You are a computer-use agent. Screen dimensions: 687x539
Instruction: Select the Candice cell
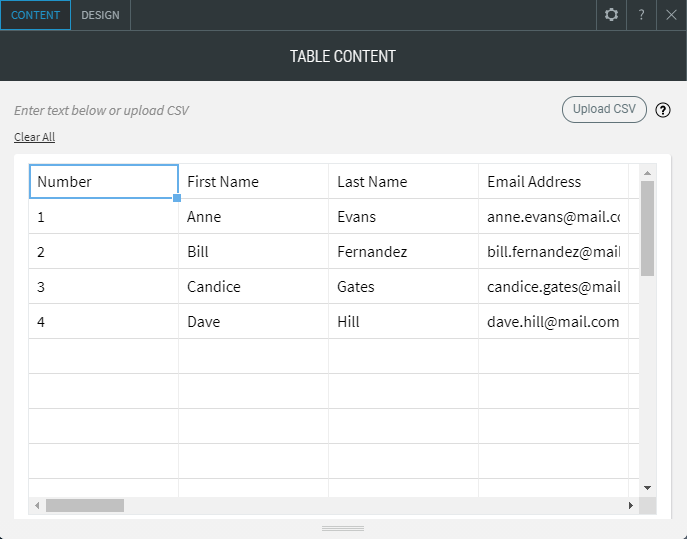(253, 287)
